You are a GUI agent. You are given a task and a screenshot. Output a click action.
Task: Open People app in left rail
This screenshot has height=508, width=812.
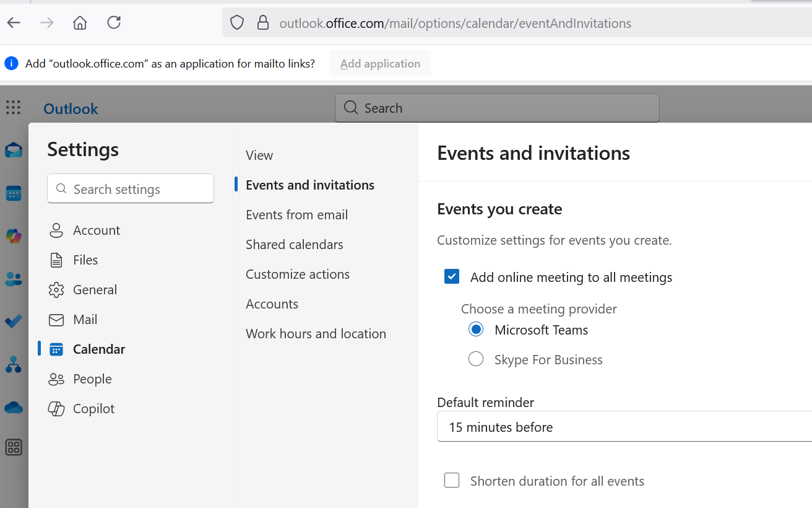point(14,279)
